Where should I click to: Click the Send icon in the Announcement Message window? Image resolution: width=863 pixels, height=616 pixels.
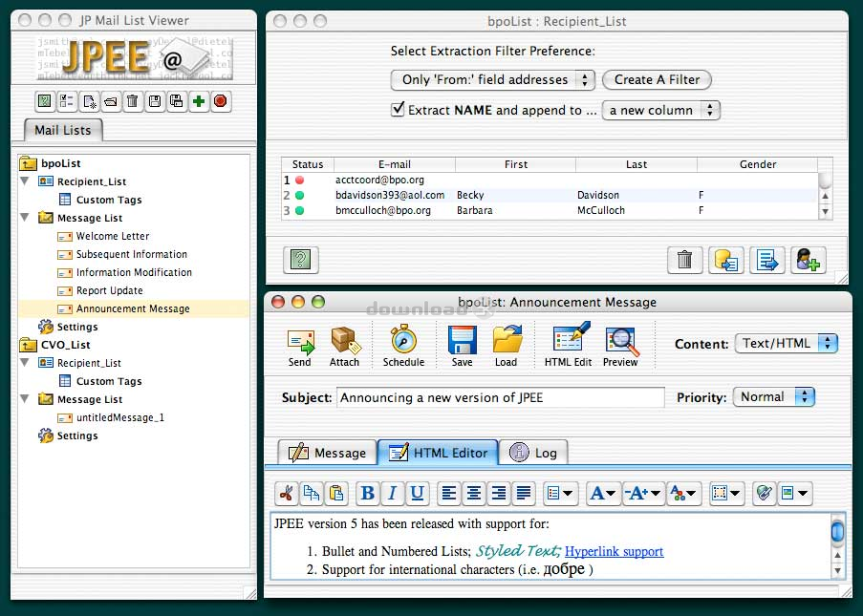(300, 347)
